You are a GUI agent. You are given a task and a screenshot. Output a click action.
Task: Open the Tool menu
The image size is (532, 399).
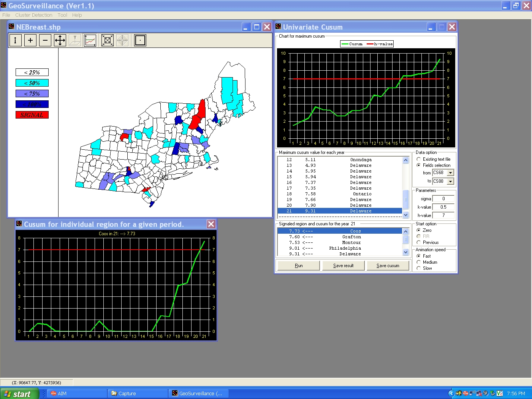(62, 15)
